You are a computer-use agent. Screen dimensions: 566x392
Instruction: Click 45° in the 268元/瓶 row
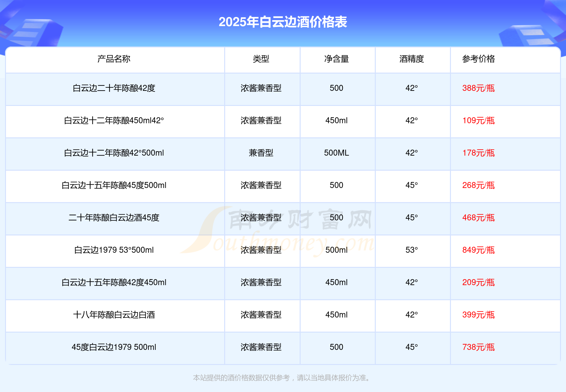[x=412, y=185]
